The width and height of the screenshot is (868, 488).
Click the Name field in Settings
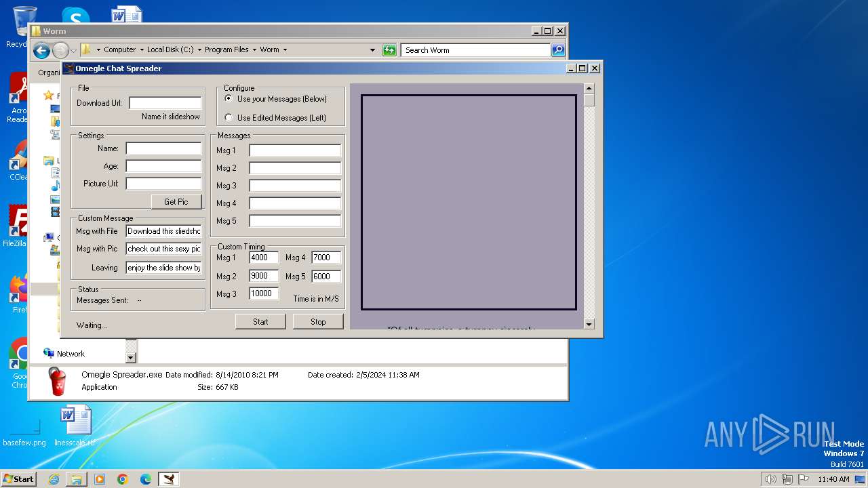pyautogui.click(x=163, y=148)
